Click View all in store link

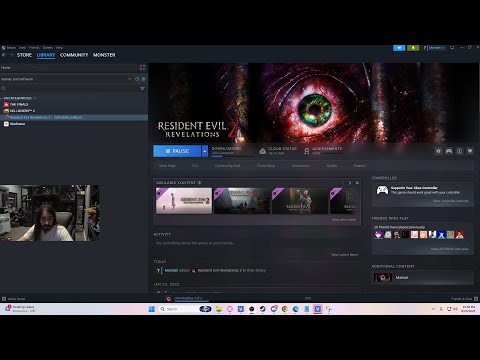point(344,220)
